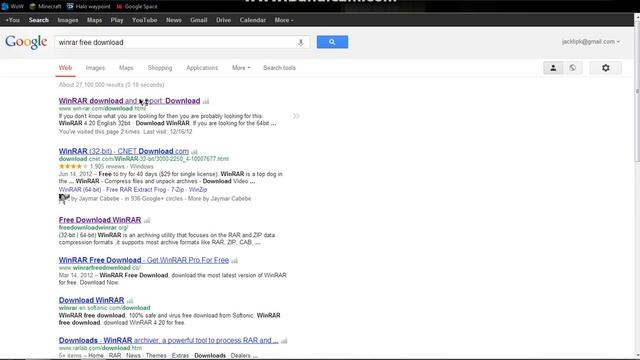Click share icon beside Free Download WinRAR
The image size is (640, 360).
(x=147, y=220)
